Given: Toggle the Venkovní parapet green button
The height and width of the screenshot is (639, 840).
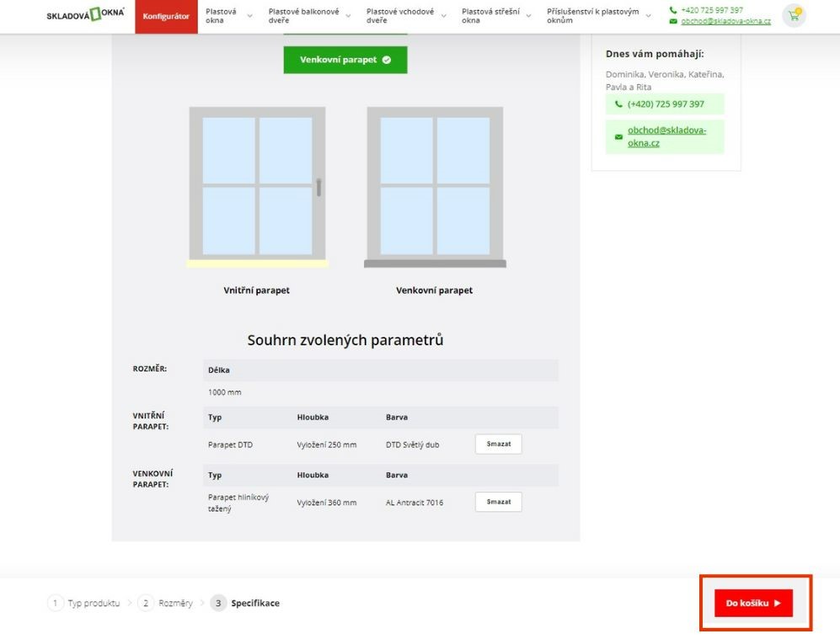Looking at the screenshot, I should [x=345, y=60].
